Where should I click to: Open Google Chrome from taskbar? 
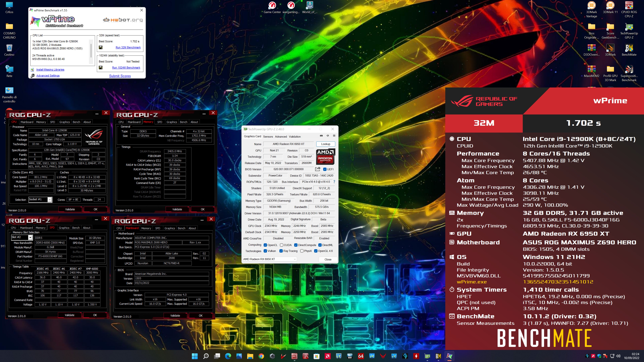pyautogui.click(x=261, y=356)
